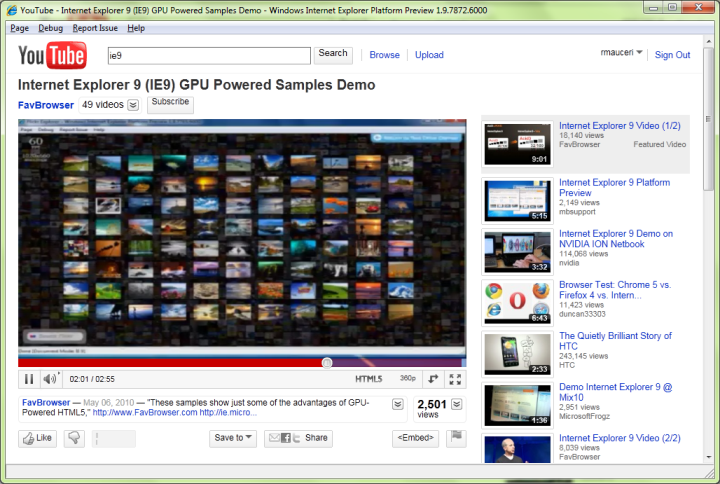Seek using the video progress bar handle
This screenshot has width=720, height=484.
(x=327, y=363)
